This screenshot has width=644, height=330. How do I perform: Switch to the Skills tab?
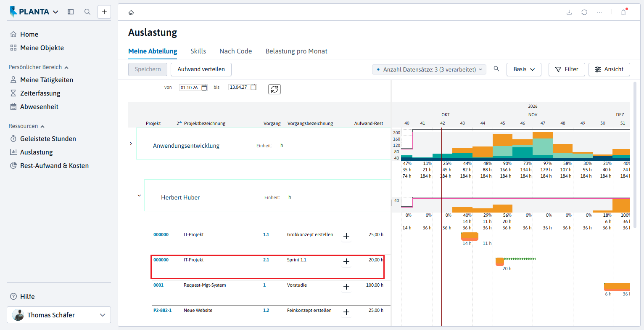[198, 51]
